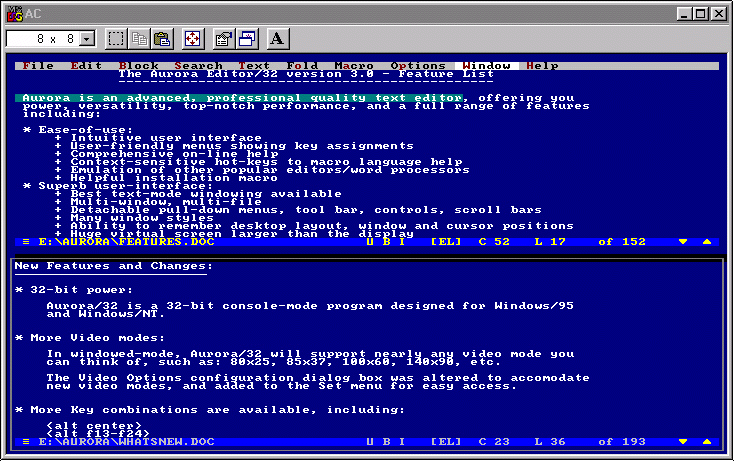Viewport: 734px width, 461px height.
Task: Open the File menu
Action: pos(38,66)
